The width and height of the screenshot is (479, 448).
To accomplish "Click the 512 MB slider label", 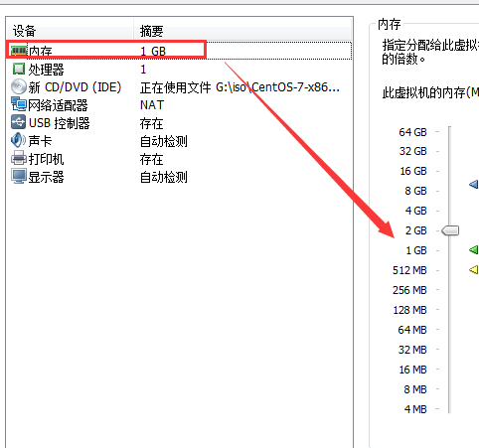I will click(x=409, y=270).
